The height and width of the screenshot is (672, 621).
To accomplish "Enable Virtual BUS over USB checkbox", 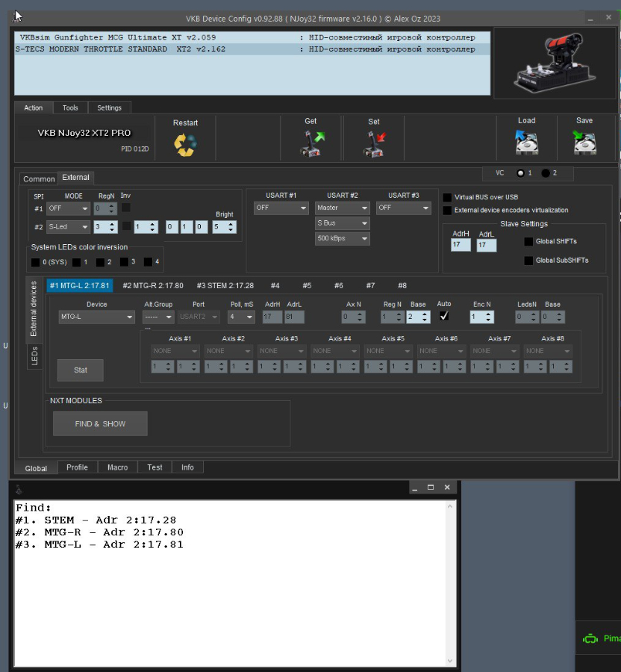I will [447, 198].
